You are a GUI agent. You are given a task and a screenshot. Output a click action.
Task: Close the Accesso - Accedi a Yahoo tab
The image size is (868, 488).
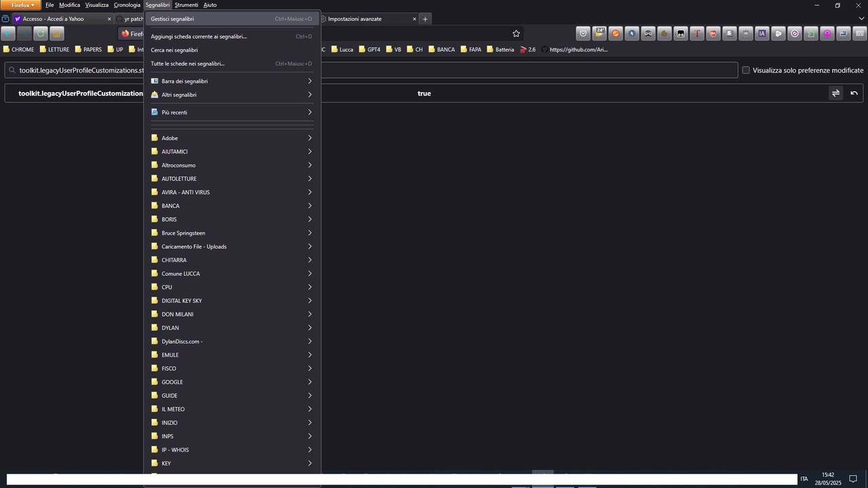pyautogui.click(x=109, y=19)
